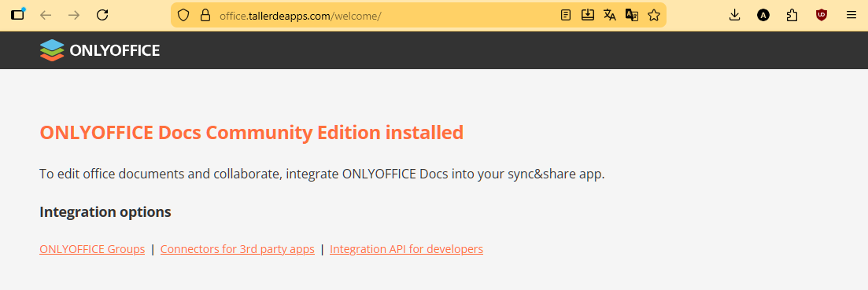The image size is (868, 290).
Task: Open the browser hamburger menu
Action: tap(851, 15)
